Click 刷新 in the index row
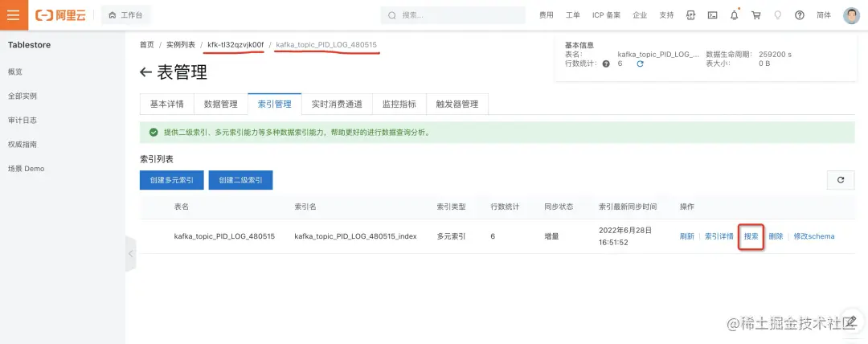868x344 pixels. (686, 236)
